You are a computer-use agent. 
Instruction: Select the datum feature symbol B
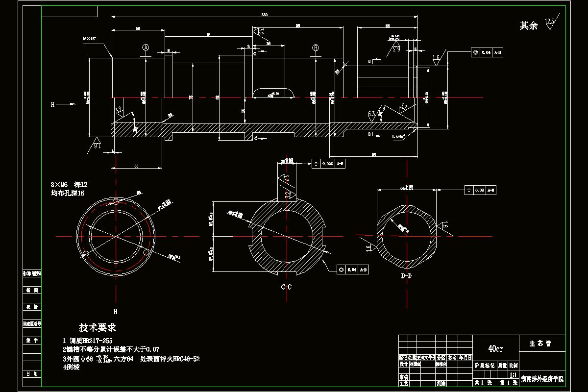[x=316, y=47]
